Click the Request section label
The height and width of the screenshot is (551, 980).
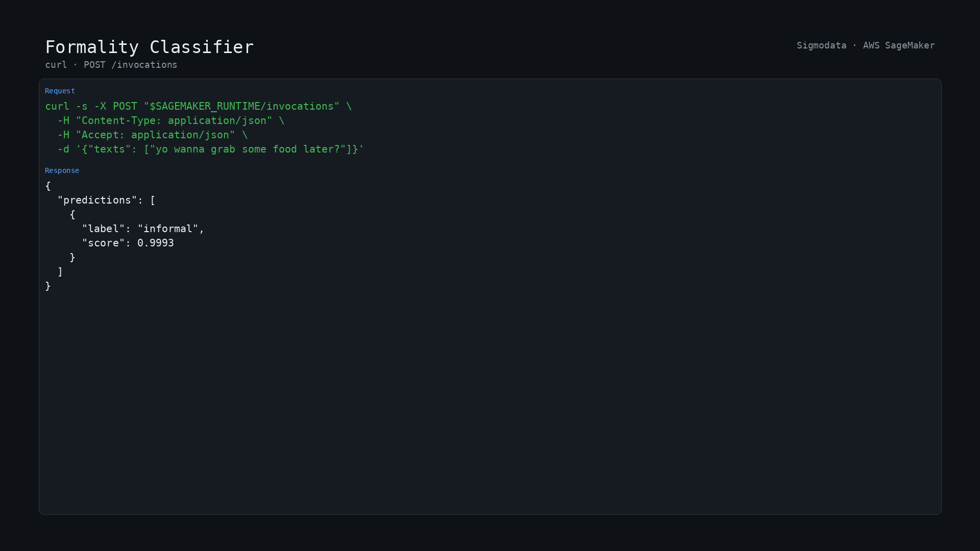60,91
